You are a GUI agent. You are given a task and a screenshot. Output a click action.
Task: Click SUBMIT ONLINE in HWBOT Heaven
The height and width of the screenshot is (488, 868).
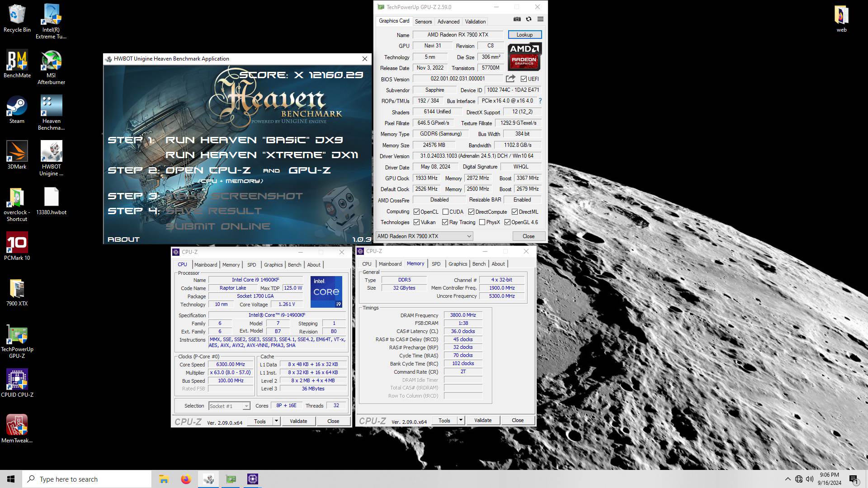tap(218, 226)
